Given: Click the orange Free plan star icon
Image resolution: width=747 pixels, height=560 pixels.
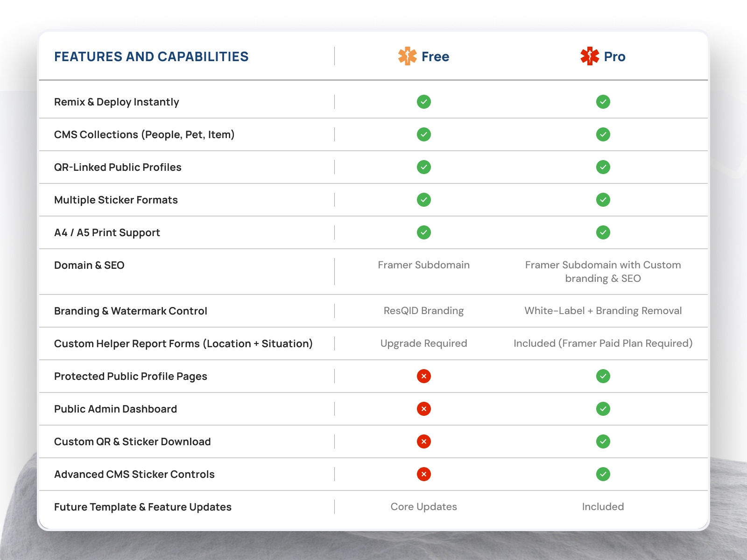Looking at the screenshot, I should [x=407, y=56].
